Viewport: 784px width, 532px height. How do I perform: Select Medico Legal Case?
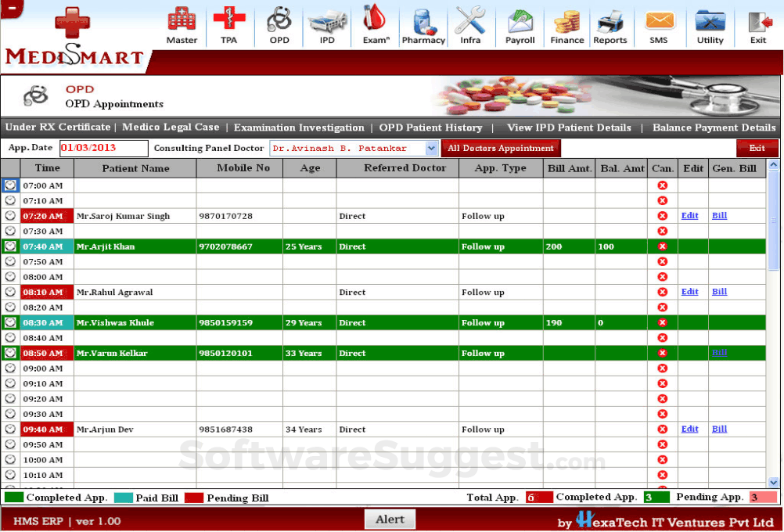pos(171,127)
